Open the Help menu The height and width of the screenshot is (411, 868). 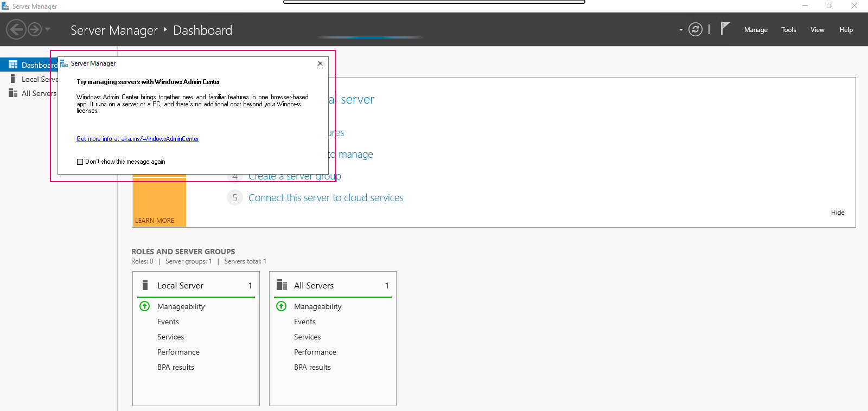(x=846, y=30)
